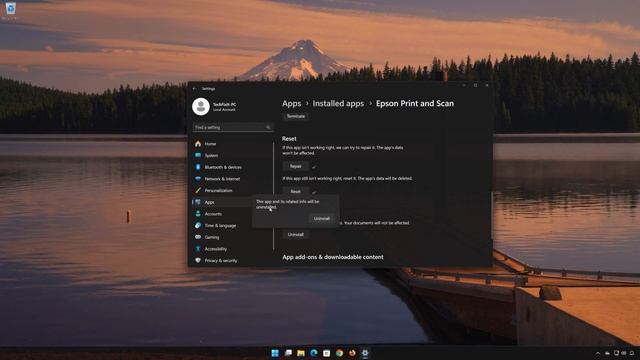Click Settings gear icon in taskbar
Screen dimensions: 640x360
pos(365,353)
